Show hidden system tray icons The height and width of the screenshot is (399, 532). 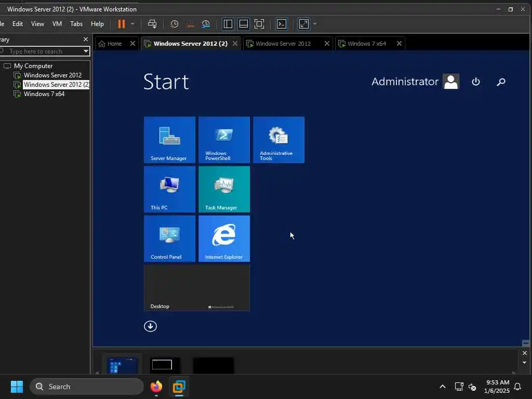443,387
